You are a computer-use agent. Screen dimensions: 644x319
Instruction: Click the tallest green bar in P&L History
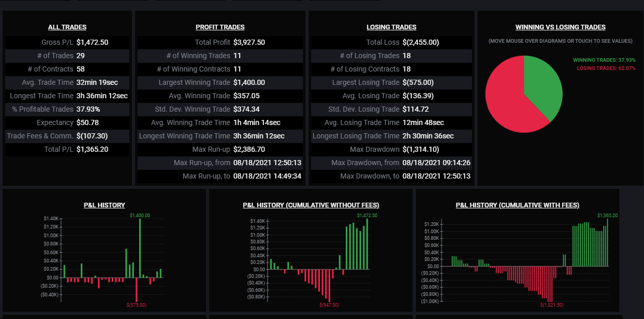[140, 248]
